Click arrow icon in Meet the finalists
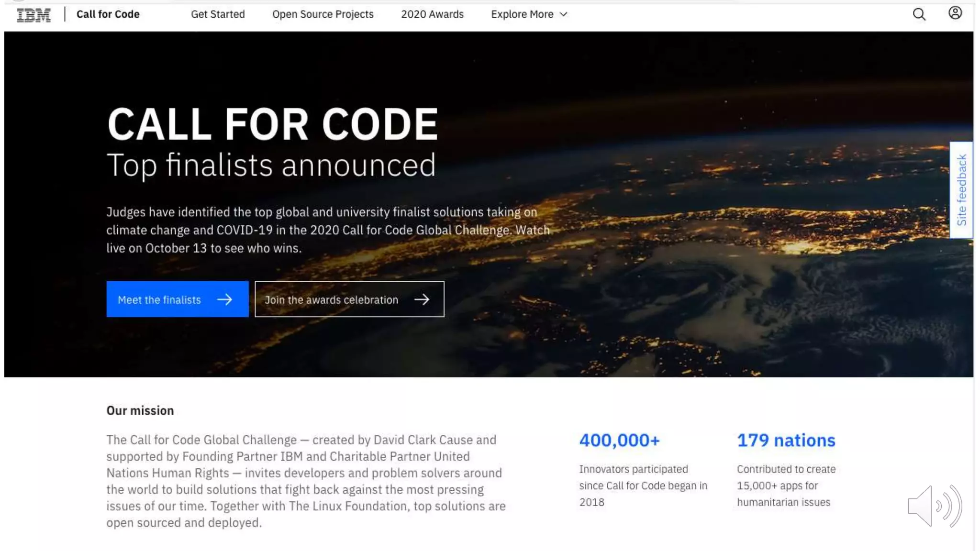This screenshot has height=551, width=980. click(224, 299)
